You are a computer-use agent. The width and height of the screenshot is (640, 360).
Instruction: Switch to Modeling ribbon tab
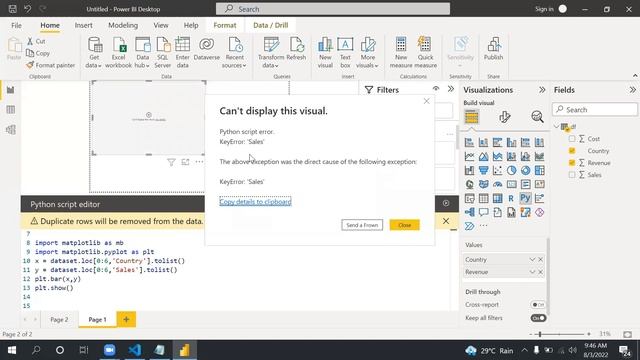tap(123, 25)
